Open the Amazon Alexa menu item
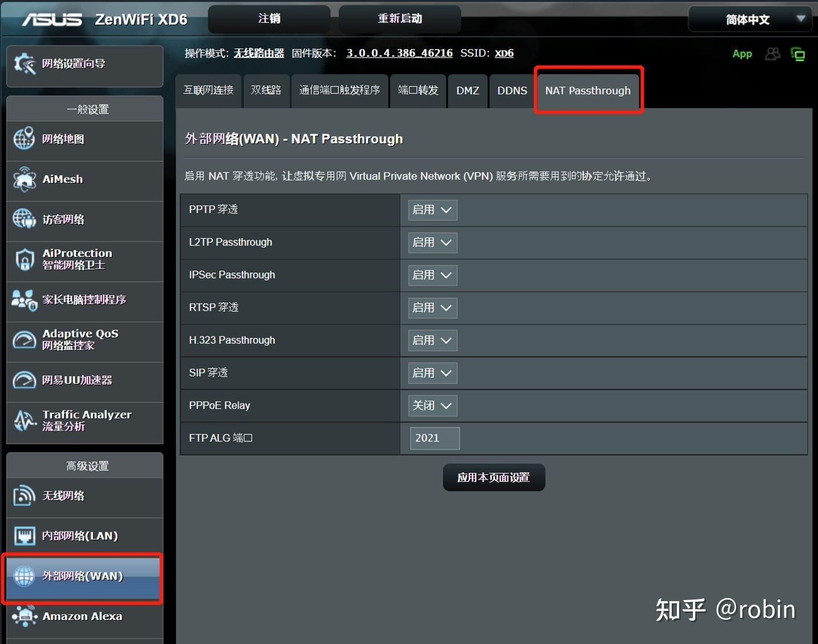 [x=85, y=618]
